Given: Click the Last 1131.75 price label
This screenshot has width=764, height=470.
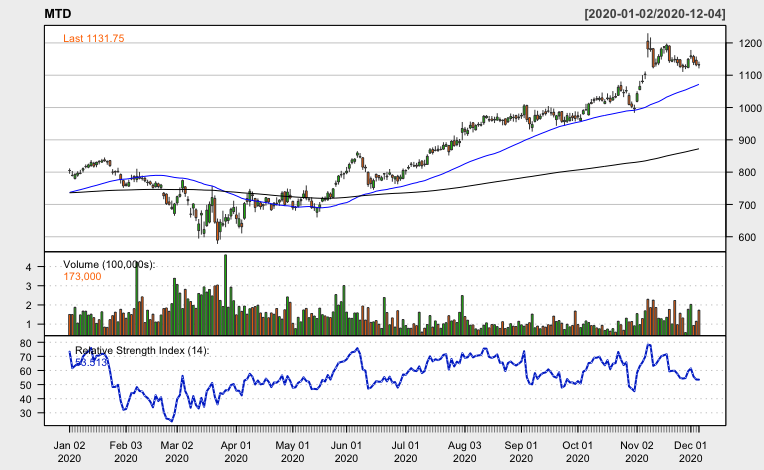Looking at the screenshot, I should [94, 38].
